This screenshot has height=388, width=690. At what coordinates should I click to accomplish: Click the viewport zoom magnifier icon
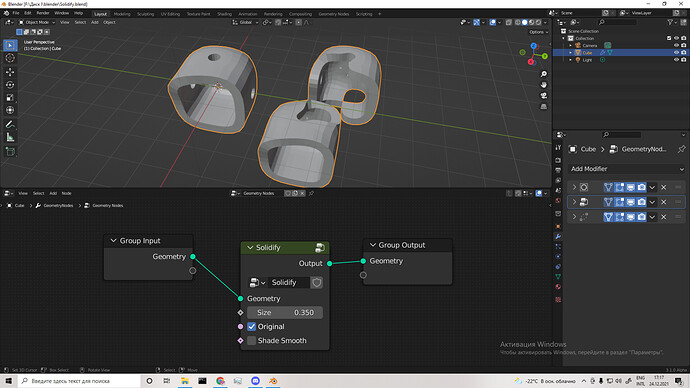point(544,74)
